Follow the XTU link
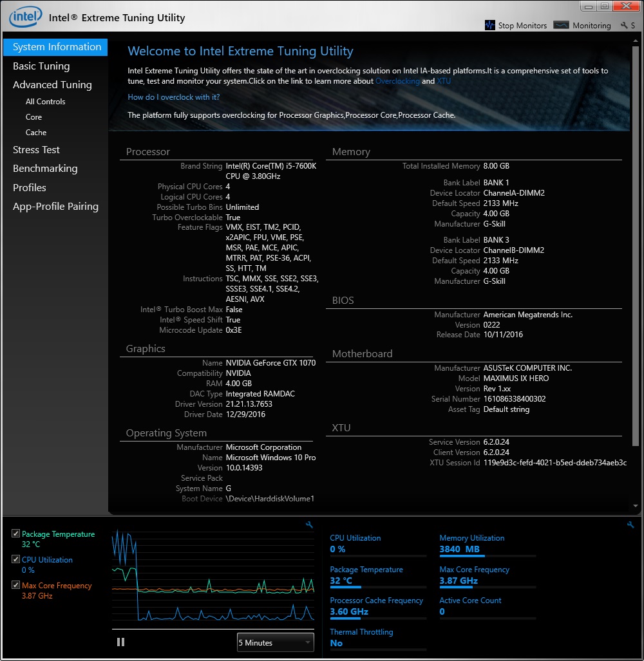The image size is (644, 661). pyautogui.click(x=444, y=81)
